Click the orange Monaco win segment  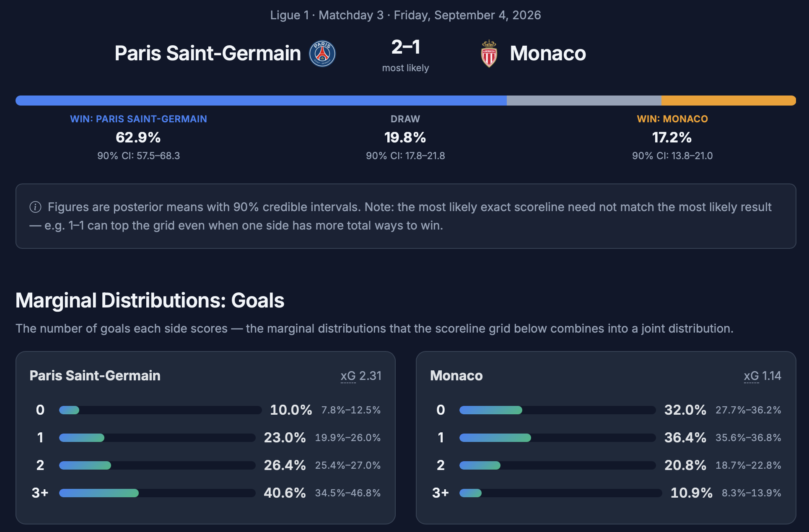[x=729, y=101]
